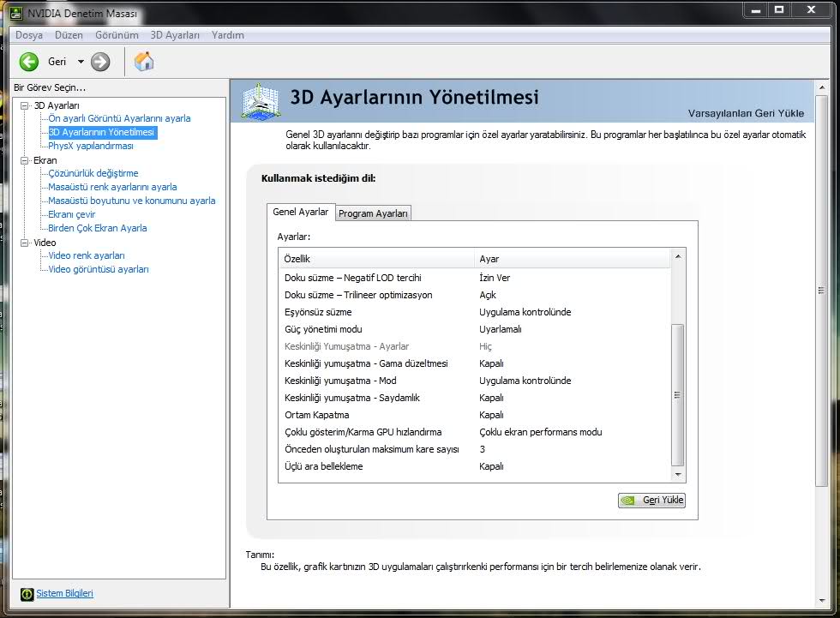Click the Ayar column header
This screenshot has height=618, width=840.
pos(573,259)
